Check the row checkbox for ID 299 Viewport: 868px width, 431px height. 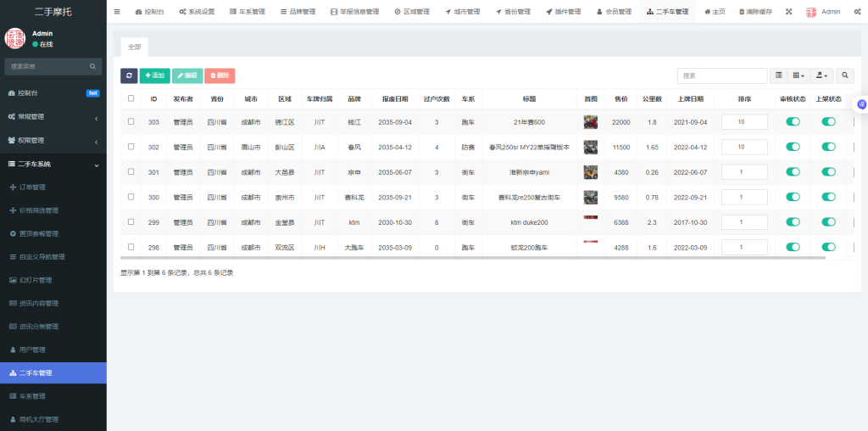point(131,221)
